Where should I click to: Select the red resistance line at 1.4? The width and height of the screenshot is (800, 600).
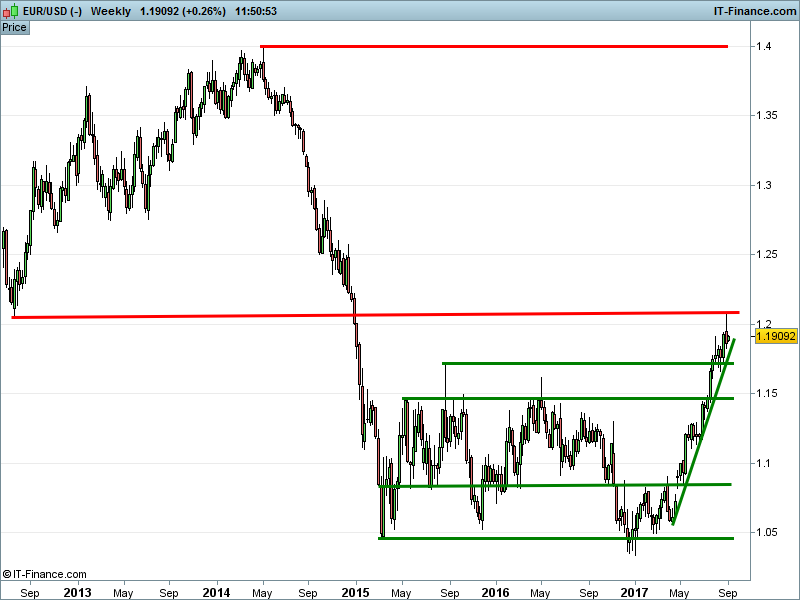tap(494, 46)
